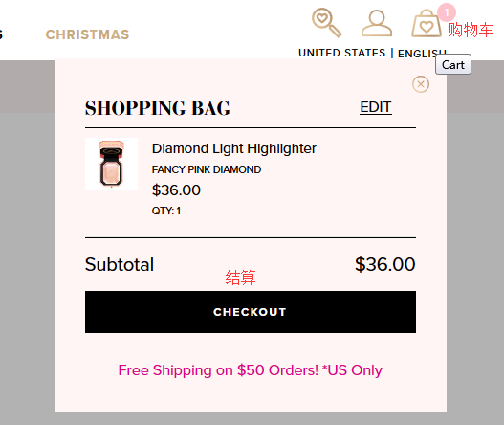The width and height of the screenshot is (504, 425).
Task: Click the Cart tooltip label
Action: tap(453, 65)
